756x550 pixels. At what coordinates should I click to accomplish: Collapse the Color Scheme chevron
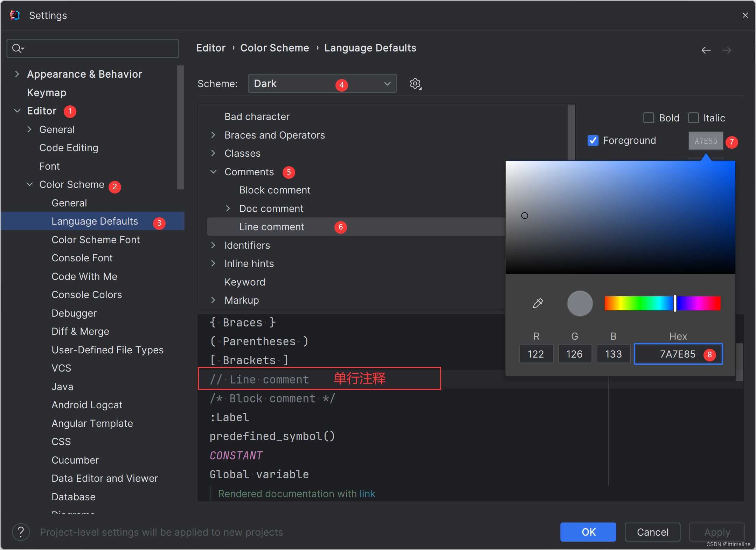[x=29, y=184]
